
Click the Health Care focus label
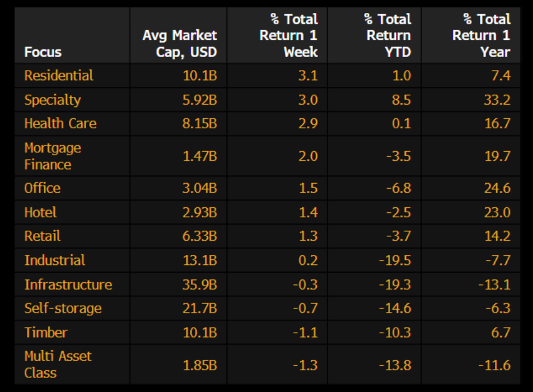coord(60,123)
